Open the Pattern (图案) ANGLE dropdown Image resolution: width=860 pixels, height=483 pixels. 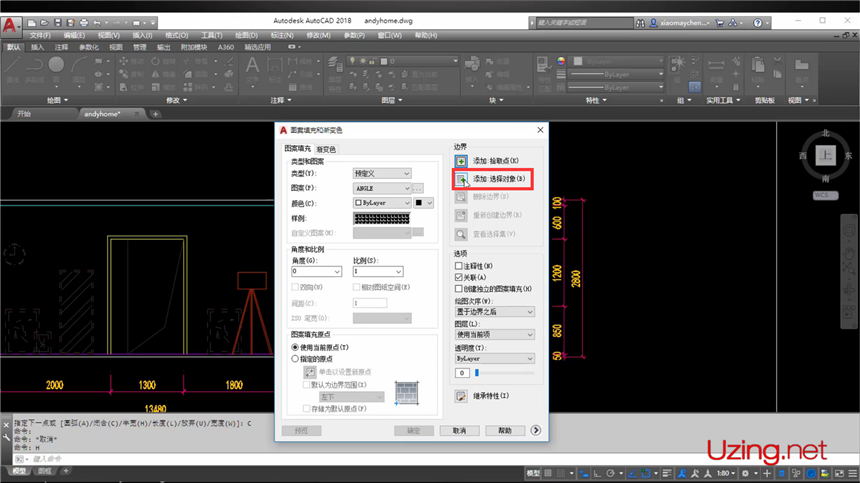(379, 188)
